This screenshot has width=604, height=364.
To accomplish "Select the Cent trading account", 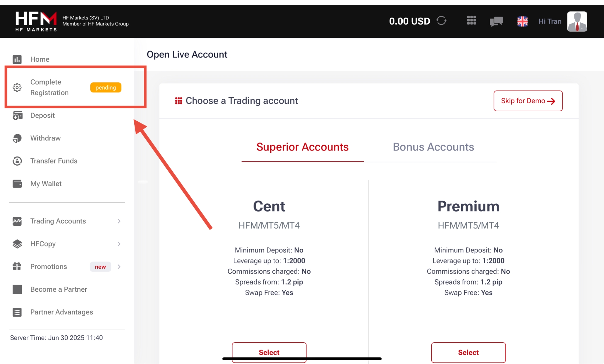I will pyautogui.click(x=269, y=352).
